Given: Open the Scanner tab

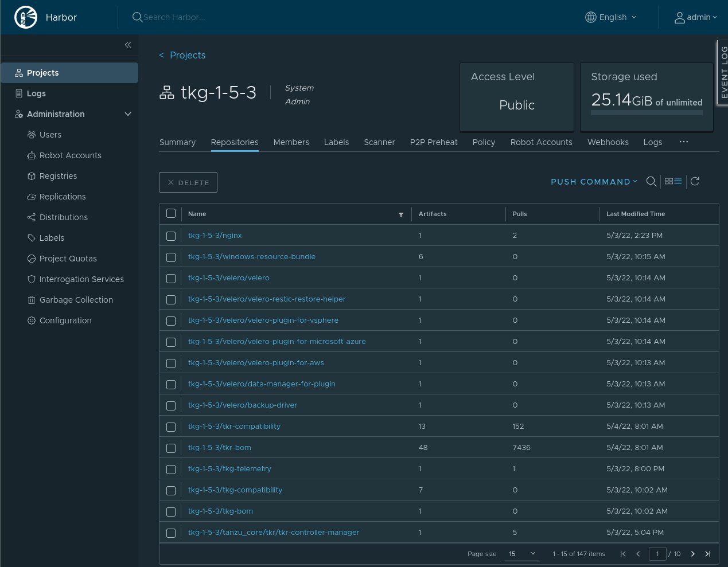Looking at the screenshot, I should (x=379, y=142).
